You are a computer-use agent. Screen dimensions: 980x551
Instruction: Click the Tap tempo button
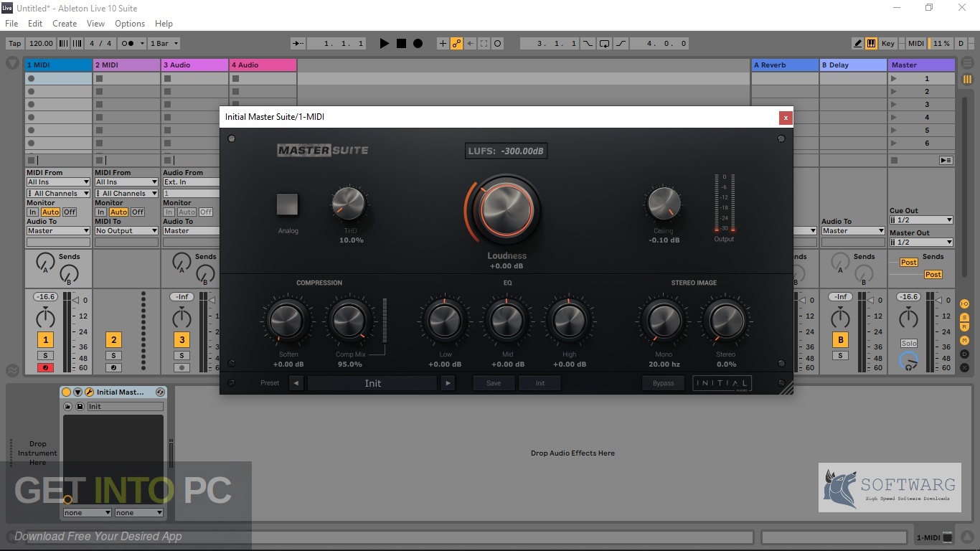coord(15,43)
